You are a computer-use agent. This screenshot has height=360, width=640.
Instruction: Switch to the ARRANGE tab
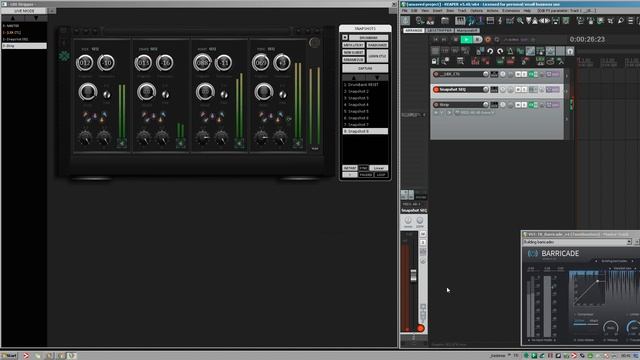(x=413, y=31)
